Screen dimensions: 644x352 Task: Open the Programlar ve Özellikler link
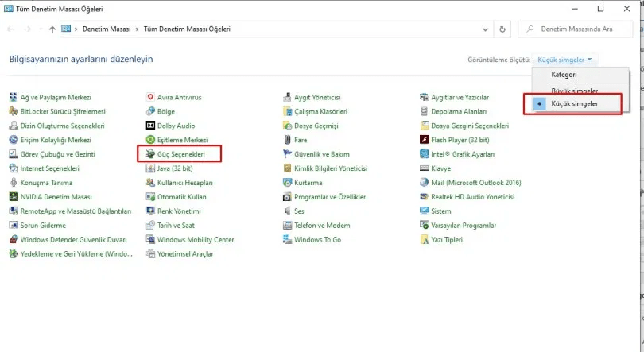point(330,197)
